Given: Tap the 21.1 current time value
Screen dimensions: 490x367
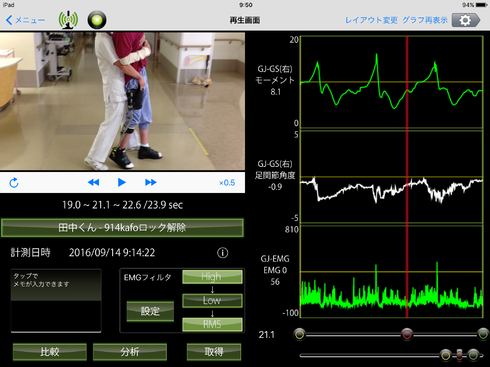Looking at the screenshot, I should click(x=267, y=334).
